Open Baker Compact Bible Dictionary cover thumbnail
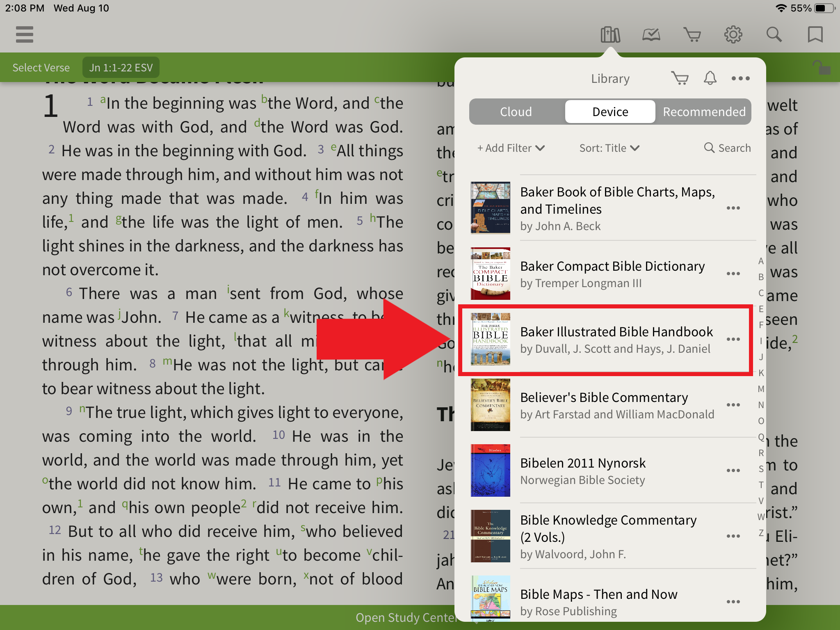 [491, 274]
